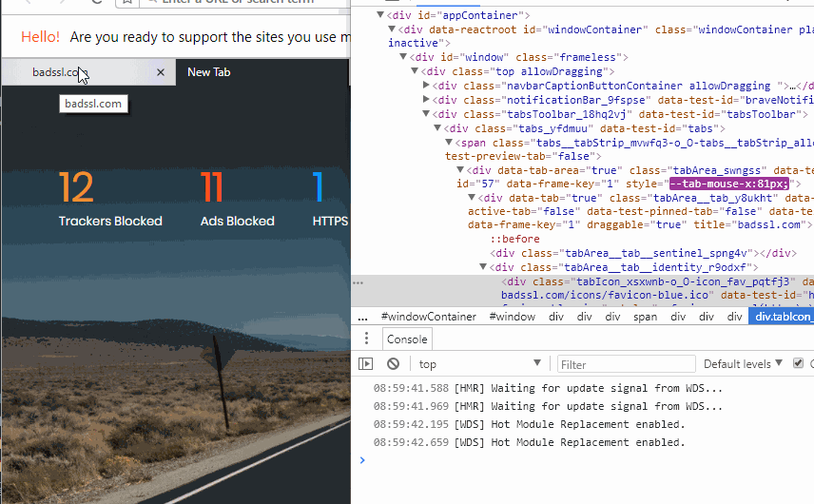Click the Hello! notification text
The height and width of the screenshot is (504, 814).
[x=41, y=37]
